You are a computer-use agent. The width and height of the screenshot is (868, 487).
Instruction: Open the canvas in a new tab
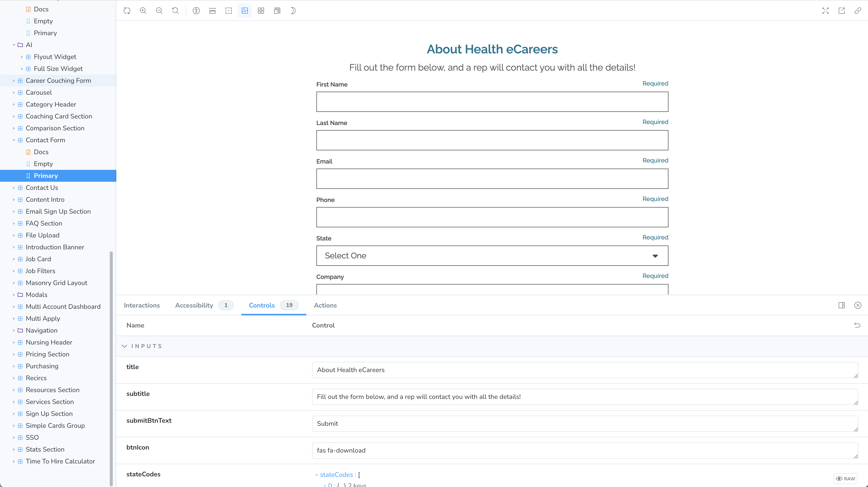[841, 11]
